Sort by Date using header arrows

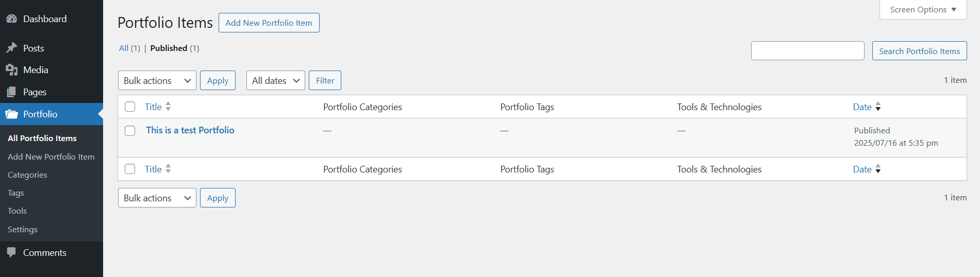(x=878, y=107)
